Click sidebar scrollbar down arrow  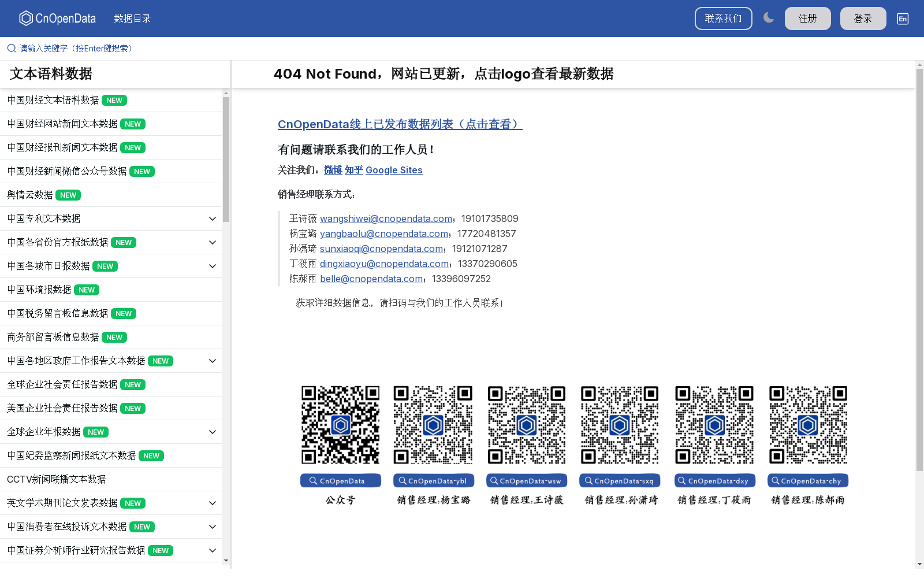point(226,560)
